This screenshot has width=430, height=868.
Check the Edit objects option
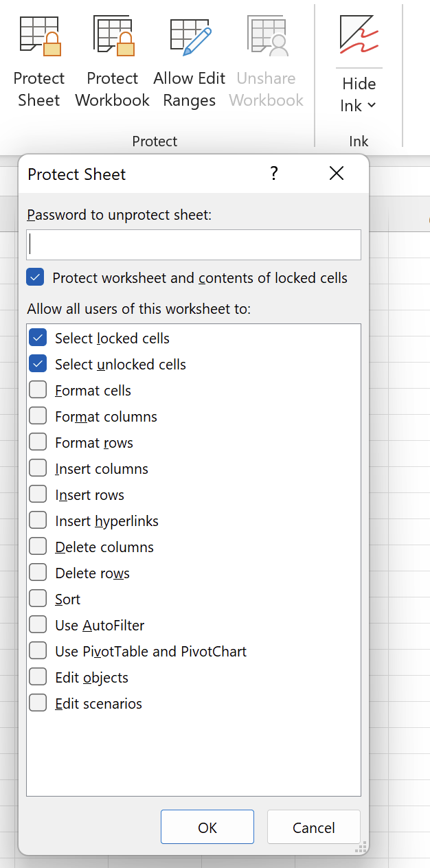(38, 677)
